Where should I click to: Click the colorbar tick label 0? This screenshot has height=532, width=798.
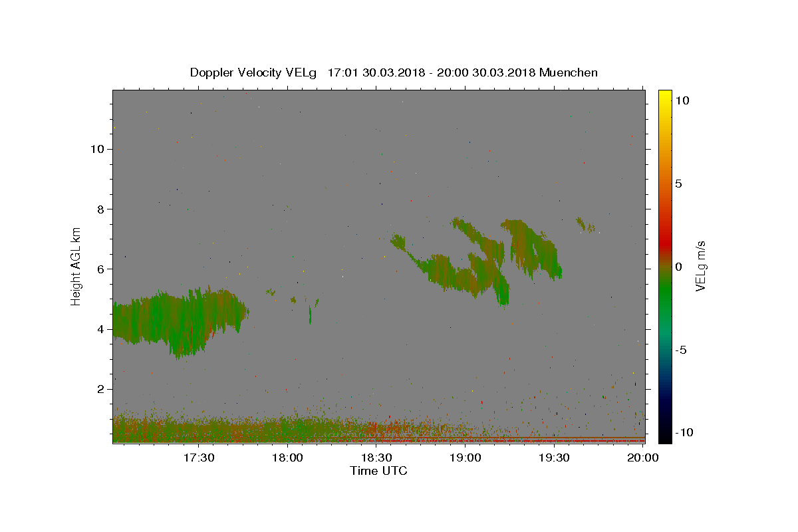tap(678, 267)
